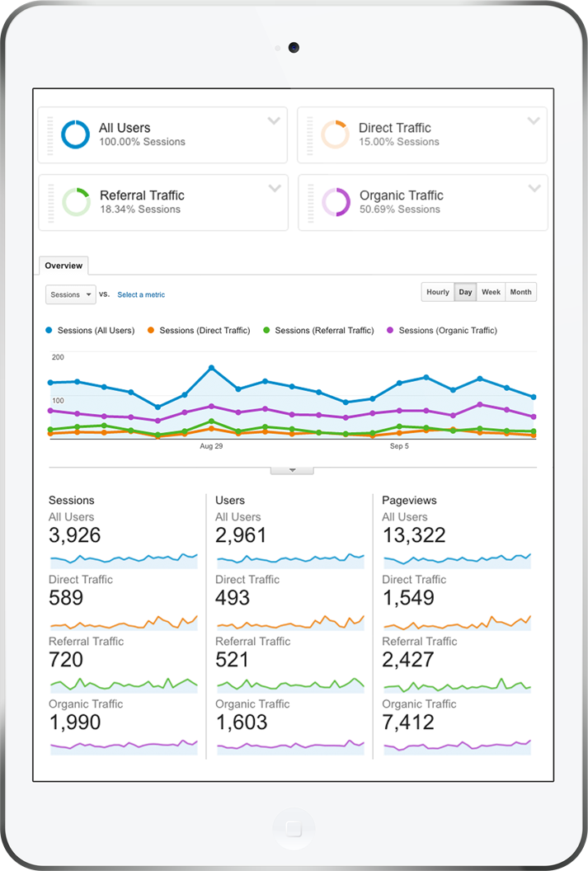The image size is (588, 871).
Task: Click the All Users blue donut icon
Action: pos(75,134)
